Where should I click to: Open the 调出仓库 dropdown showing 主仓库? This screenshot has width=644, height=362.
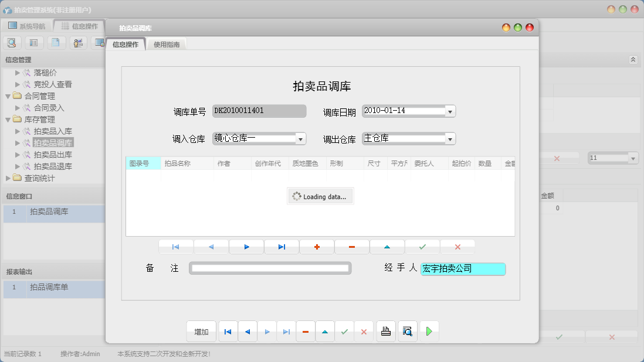449,139
